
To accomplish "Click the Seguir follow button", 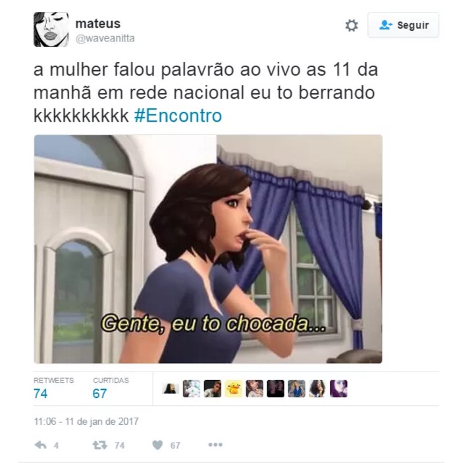I will 403,25.
